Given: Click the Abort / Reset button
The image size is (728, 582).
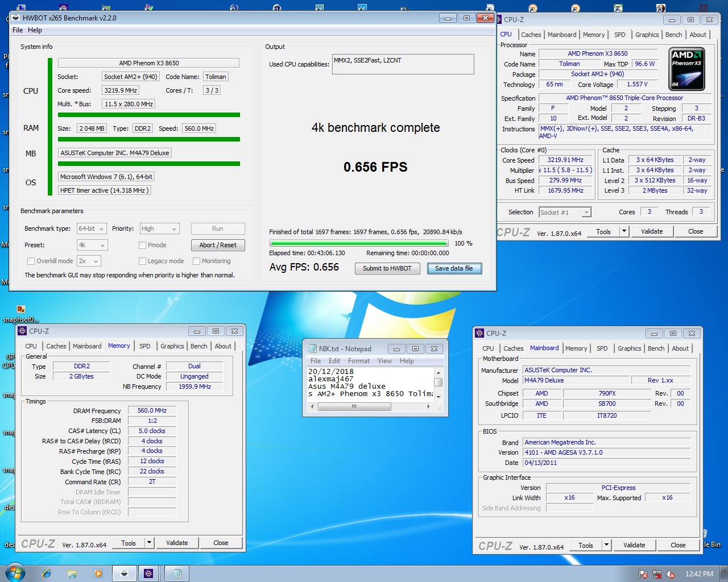Looking at the screenshot, I should coord(218,245).
